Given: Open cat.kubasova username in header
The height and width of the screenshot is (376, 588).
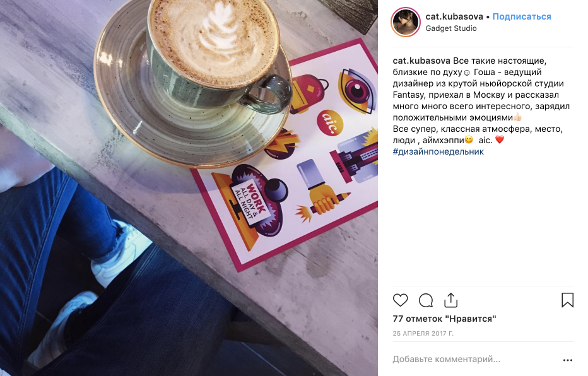Looking at the screenshot, I should 454,16.
